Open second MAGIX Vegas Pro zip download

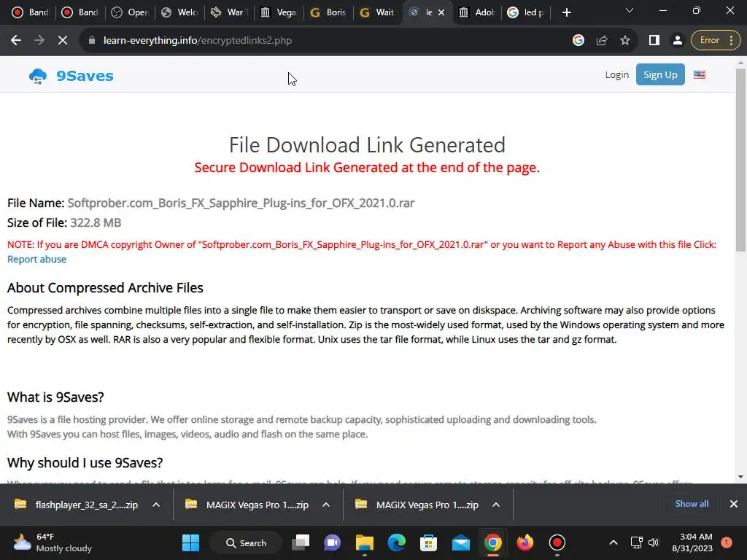(417, 505)
